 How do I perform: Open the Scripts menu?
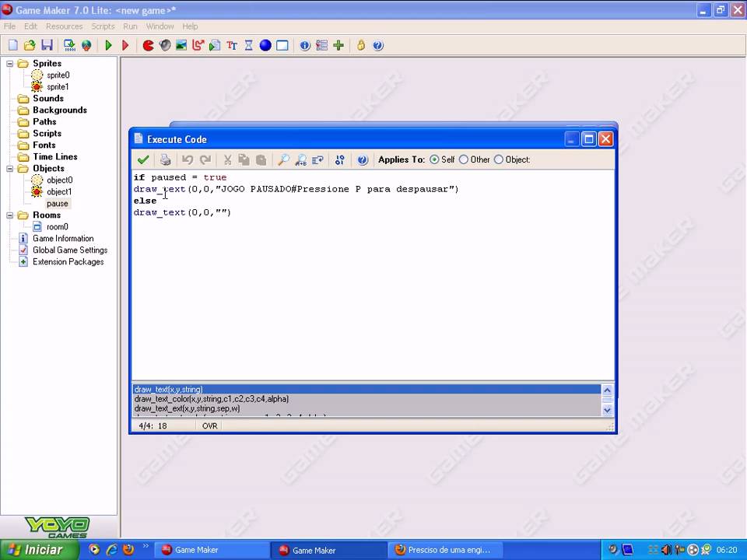103,26
